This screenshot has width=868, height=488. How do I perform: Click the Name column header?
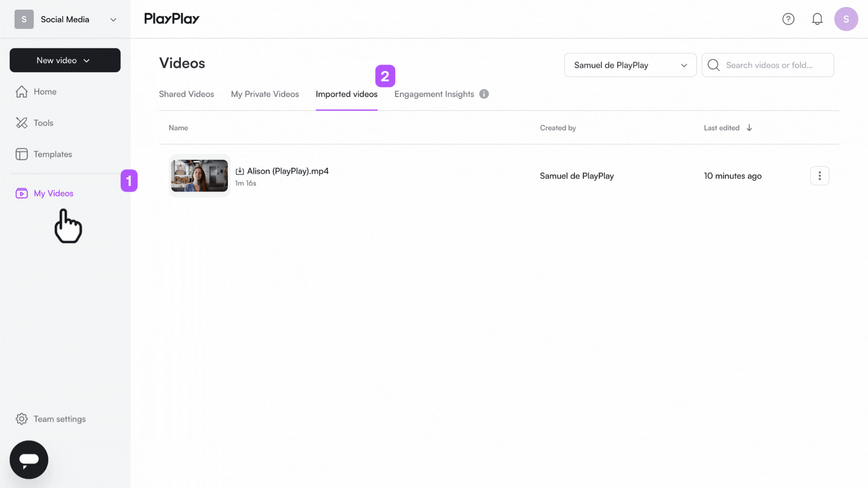tap(178, 128)
